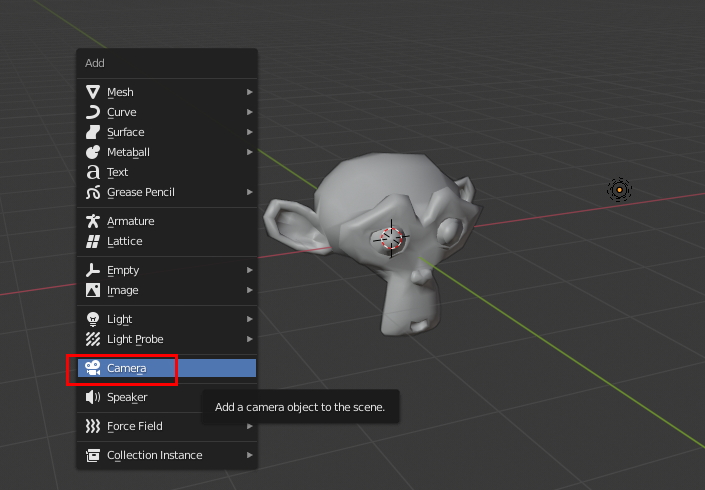Click the Force Field waves icon
This screenshot has width=705, height=490.
pyautogui.click(x=93, y=426)
